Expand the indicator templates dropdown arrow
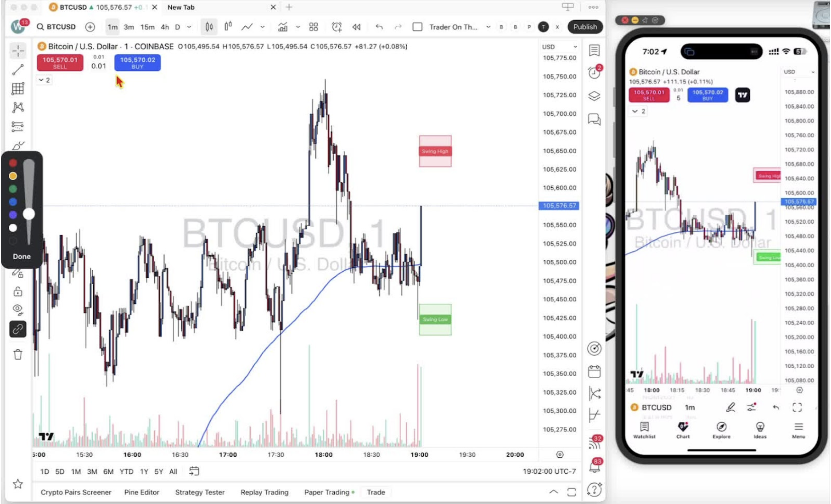Image resolution: width=831 pixels, height=504 pixels. pos(298,27)
